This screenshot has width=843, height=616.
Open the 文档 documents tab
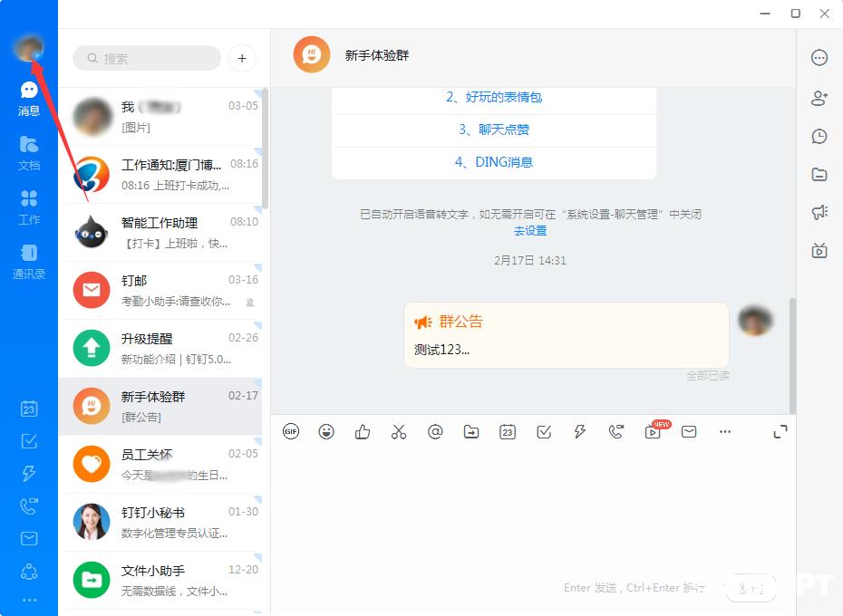pos(28,153)
